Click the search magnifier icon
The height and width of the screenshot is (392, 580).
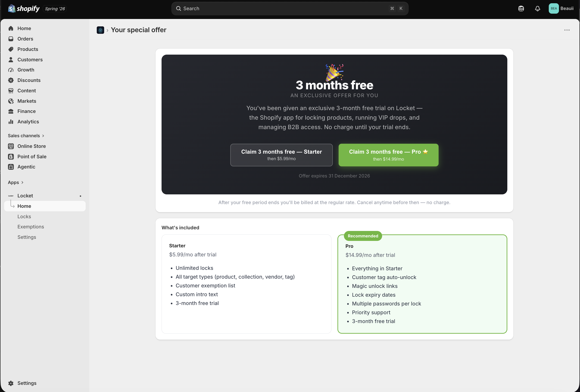[178, 9]
